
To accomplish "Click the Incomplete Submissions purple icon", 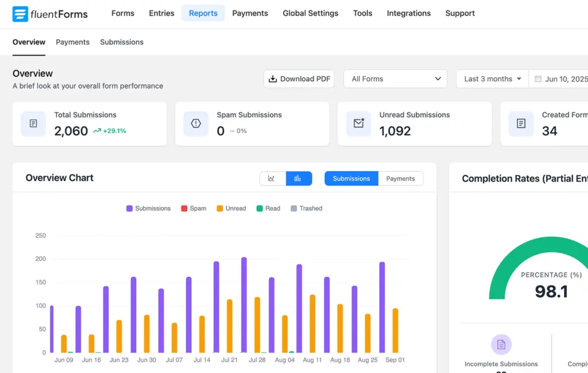I will click(x=501, y=344).
